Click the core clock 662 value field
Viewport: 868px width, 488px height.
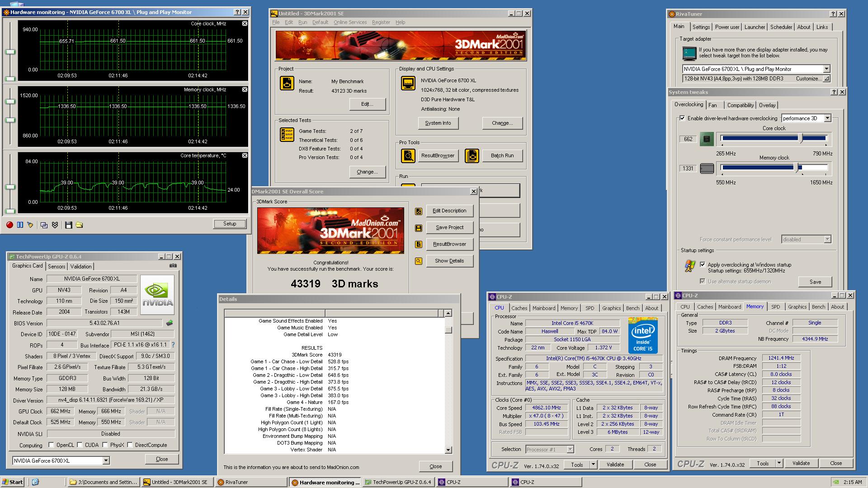[x=688, y=139]
